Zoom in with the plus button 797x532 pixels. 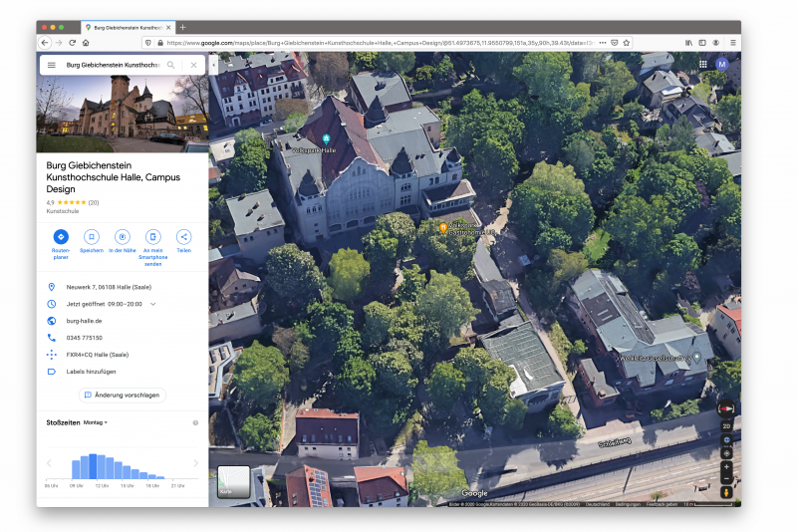pyautogui.click(x=726, y=466)
